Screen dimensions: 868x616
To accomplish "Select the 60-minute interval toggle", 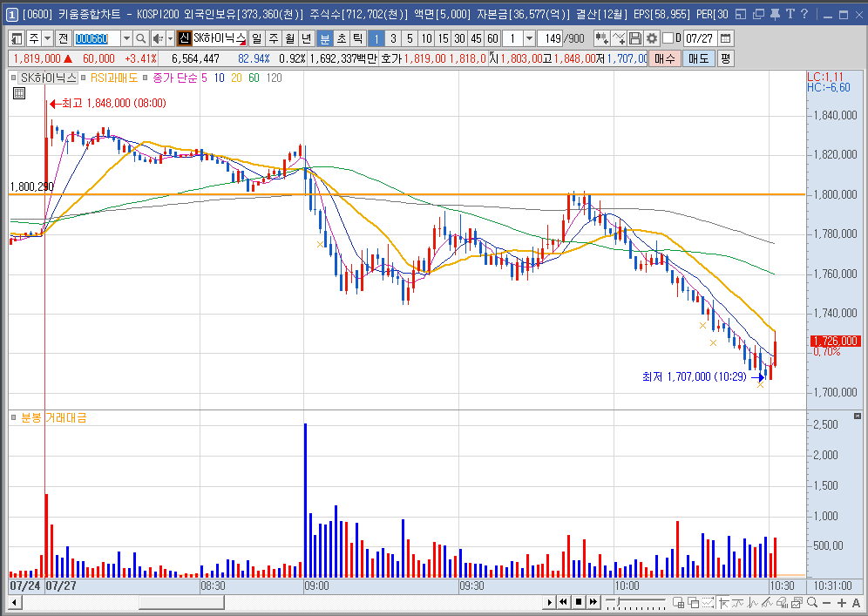I will (492, 38).
